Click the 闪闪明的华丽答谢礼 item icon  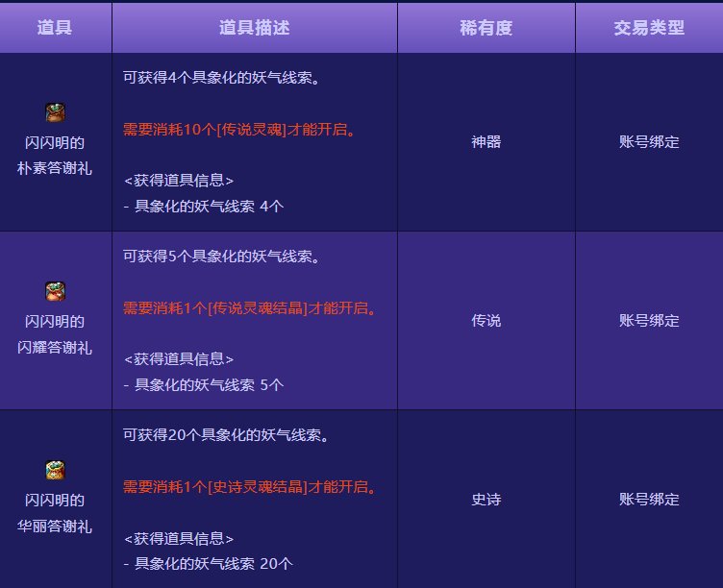click(55, 470)
